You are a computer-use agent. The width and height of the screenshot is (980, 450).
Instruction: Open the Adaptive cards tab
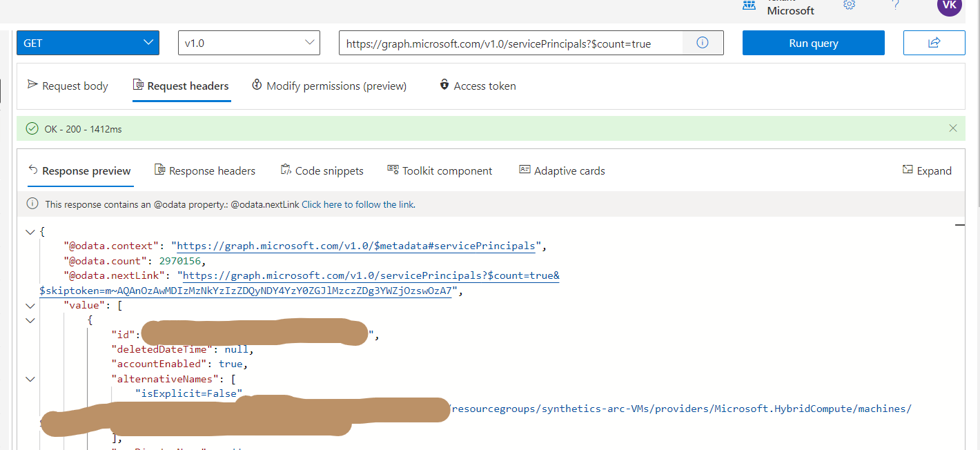click(562, 170)
